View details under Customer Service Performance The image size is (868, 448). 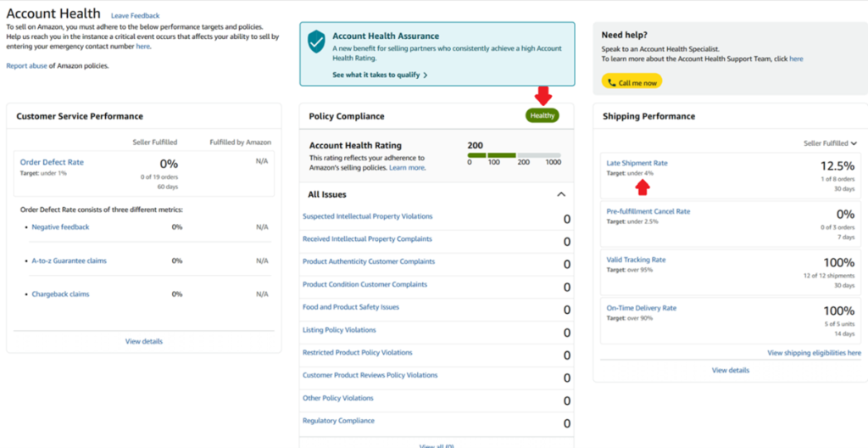pyautogui.click(x=144, y=341)
